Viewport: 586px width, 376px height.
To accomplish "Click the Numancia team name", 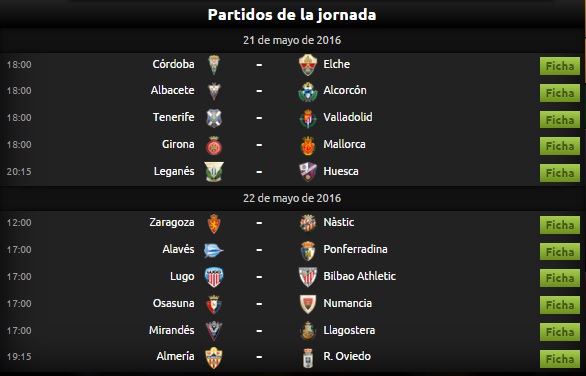I will point(348,303).
